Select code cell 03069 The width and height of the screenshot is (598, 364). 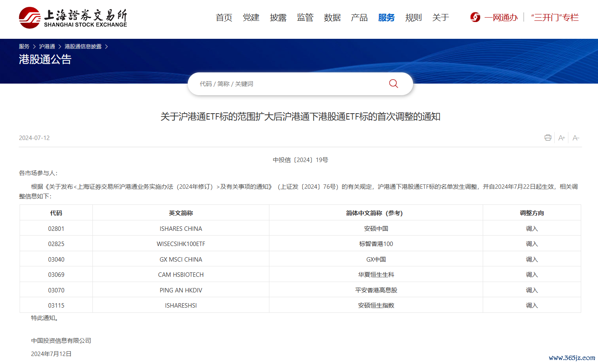[x=56, y=274]
